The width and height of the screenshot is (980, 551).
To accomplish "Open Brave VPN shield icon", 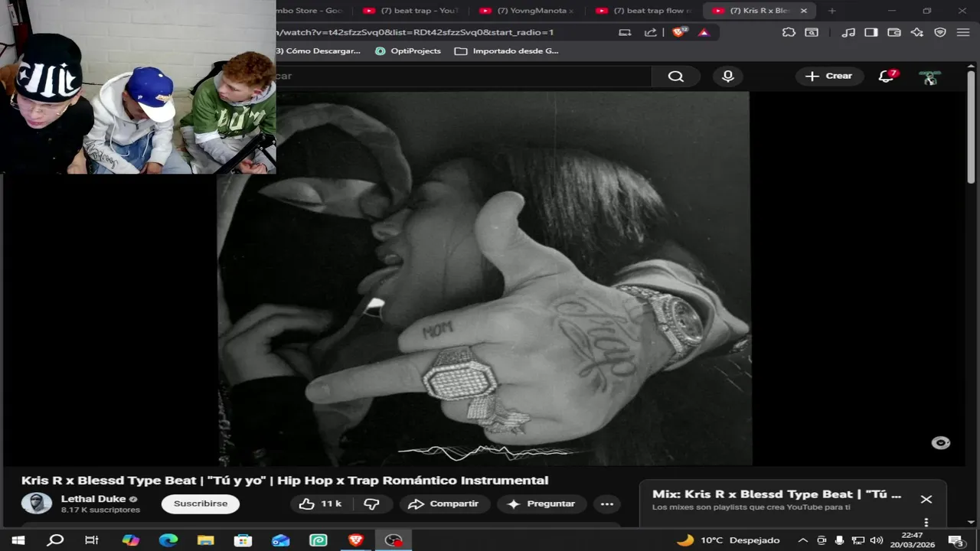I will 940,32.
